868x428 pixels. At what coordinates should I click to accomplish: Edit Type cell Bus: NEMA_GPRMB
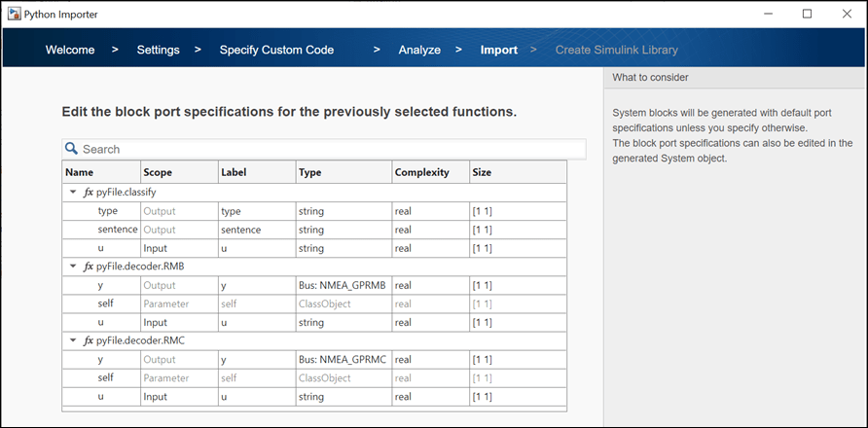point(343,285)
